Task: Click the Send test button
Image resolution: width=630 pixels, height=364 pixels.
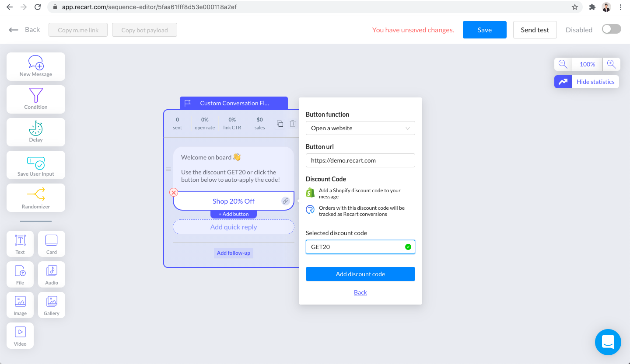Action: point(535,30)
